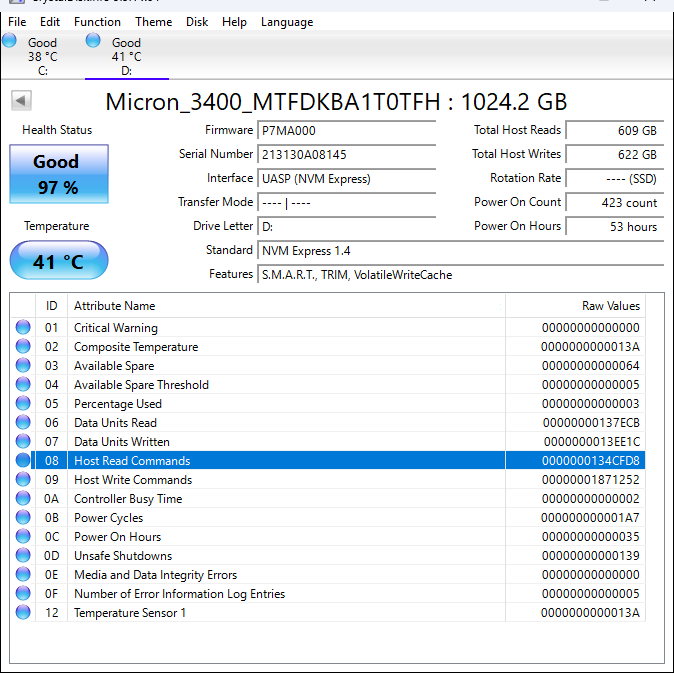Click status orb for Power On Hours row 0C
The width and height of the screenshot is (674, 674).
(x=23, y=536)
